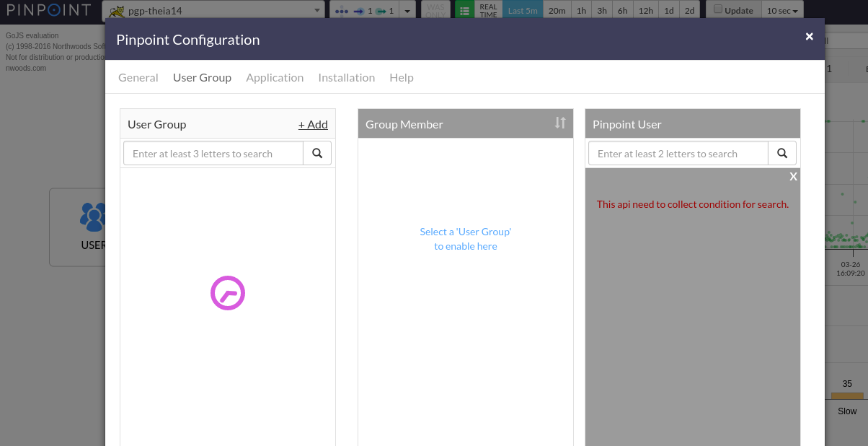
Task: Open the 10 sec refresh interval dropdown
Action: [781, 10]
